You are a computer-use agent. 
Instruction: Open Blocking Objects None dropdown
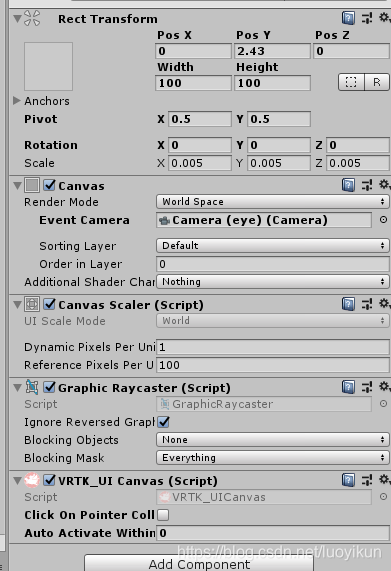(273, 440)
